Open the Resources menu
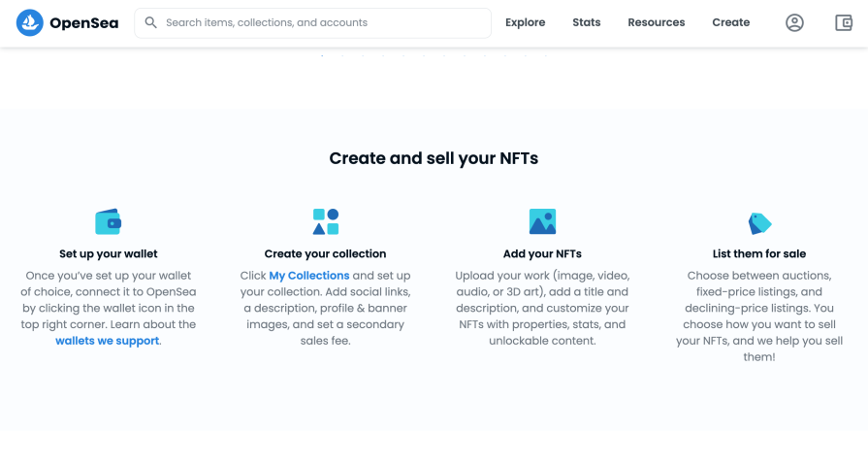The image size is (868, 466). pyautogui.click(x=656, y=22)
